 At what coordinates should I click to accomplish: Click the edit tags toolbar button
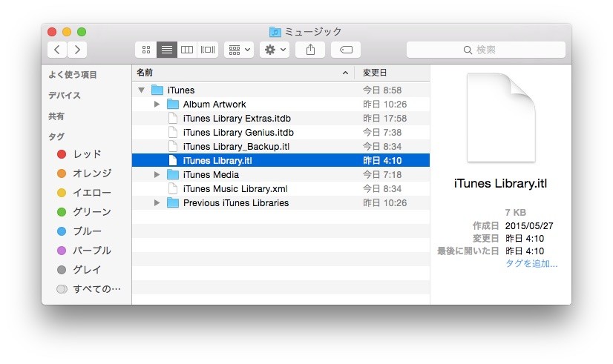(346, 50)
